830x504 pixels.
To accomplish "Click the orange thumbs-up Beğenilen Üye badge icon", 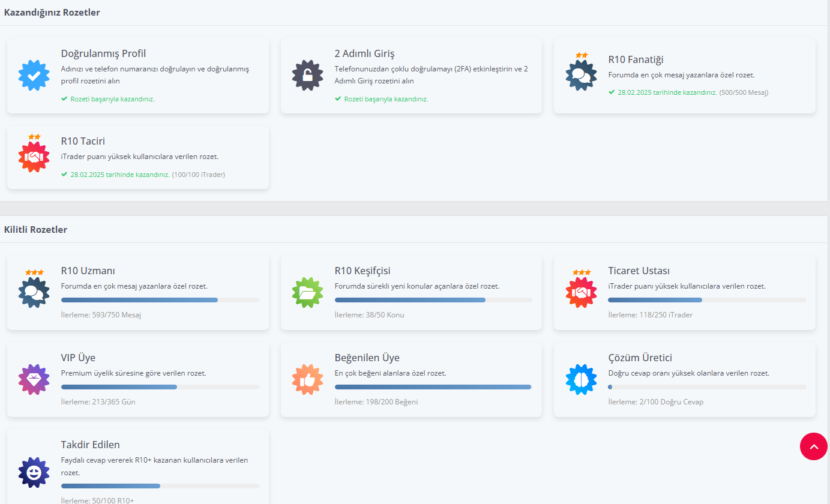I will tap(307, 379).
